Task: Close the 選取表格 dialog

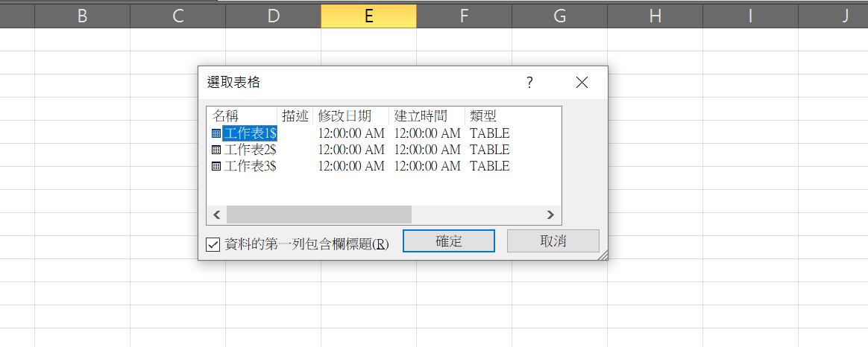Action: point(582,83)
